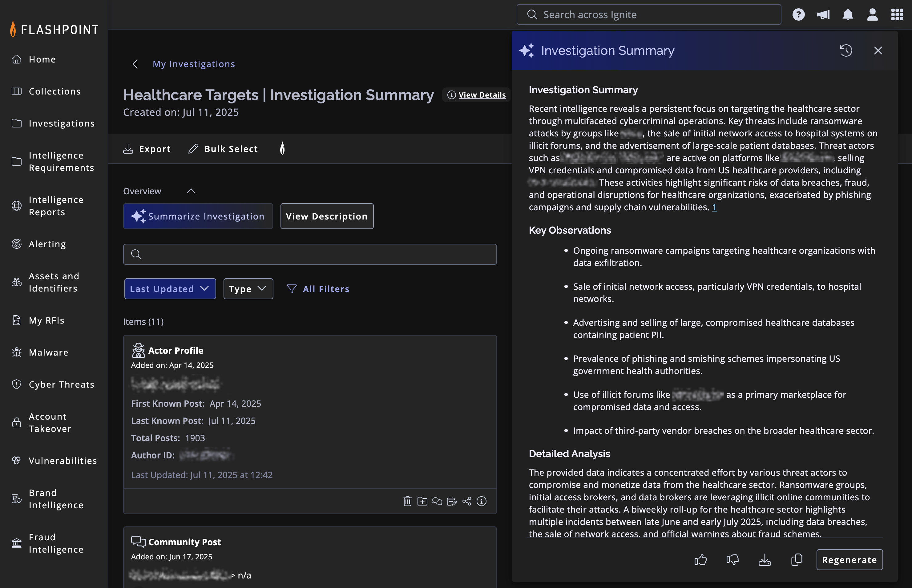Click the Assets and Identifiers icon
Image resolution: width=912 pixels, height=588 pixels.
(16, 282)
